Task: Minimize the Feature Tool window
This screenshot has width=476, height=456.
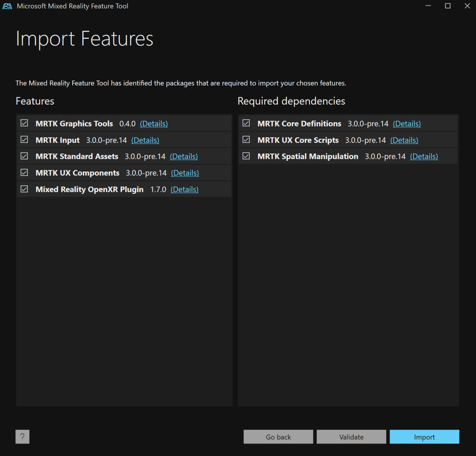Action: pyautogui.click(x=428, y=6)
